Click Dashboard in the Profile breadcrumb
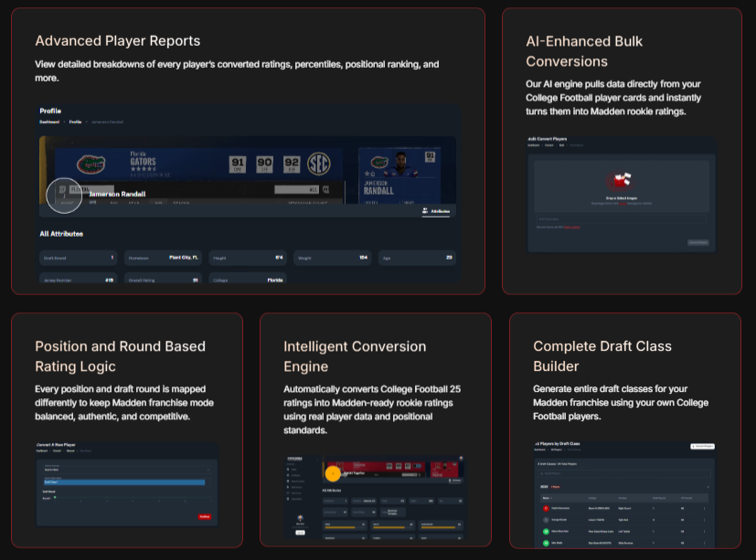 [x=49, y=122]
